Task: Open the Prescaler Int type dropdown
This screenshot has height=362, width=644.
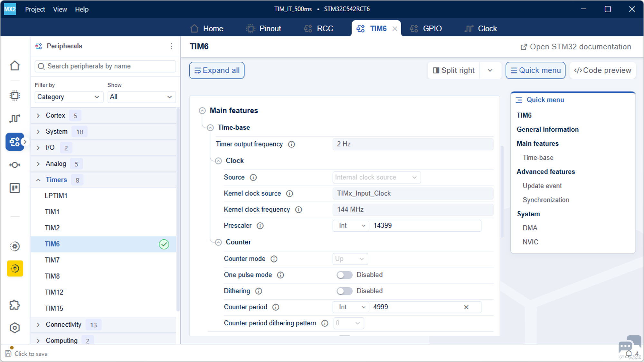Action: click(351, 226)
